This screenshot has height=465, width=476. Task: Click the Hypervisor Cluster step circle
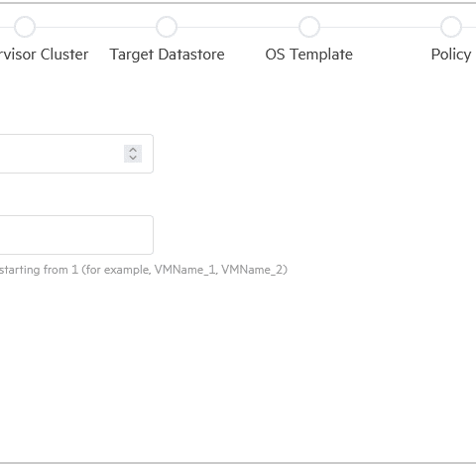[25, 27]
